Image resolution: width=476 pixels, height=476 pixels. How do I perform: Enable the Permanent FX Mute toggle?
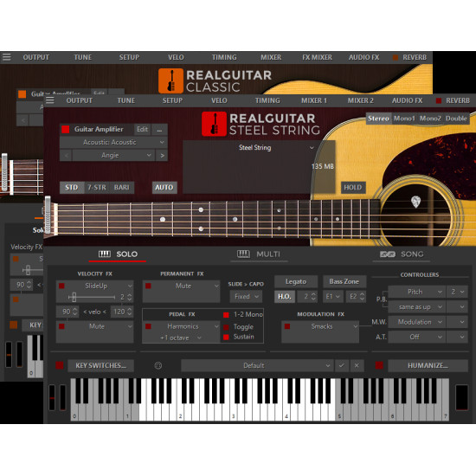pos(148,286)
